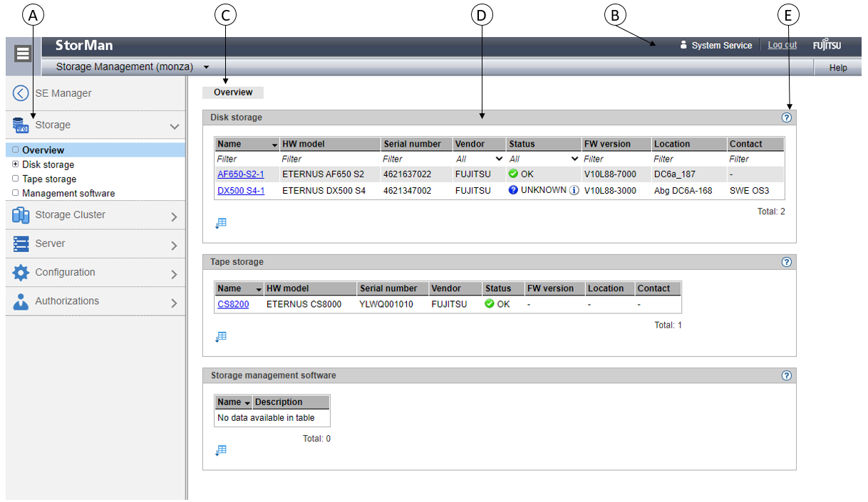Click the V10L88-7000 firmware cell

tap(610, 174)
